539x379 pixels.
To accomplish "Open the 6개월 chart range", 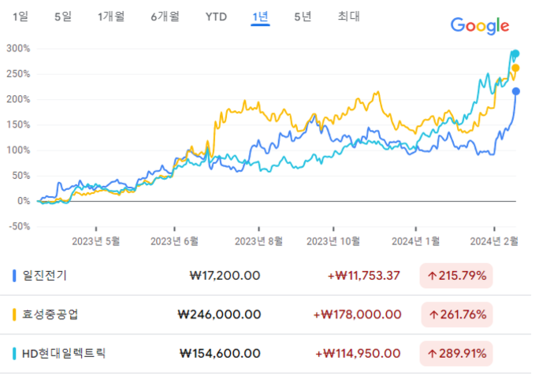I will [165, 16].
